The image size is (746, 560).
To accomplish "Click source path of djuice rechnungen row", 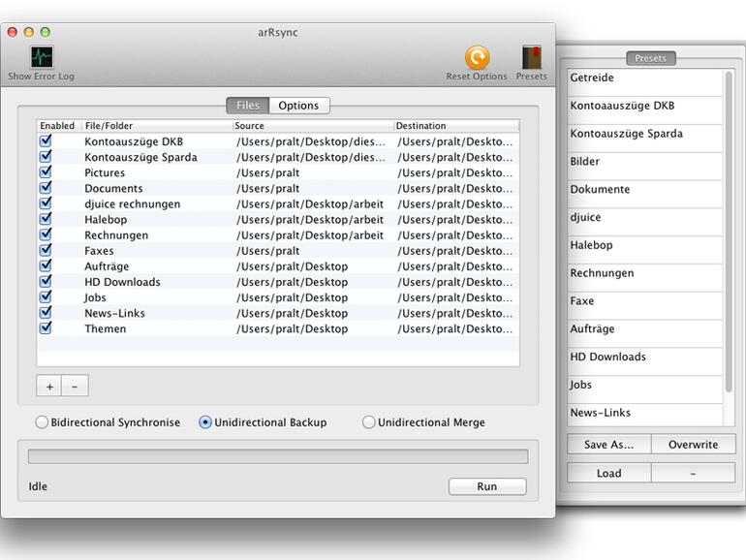I will 310,204.
